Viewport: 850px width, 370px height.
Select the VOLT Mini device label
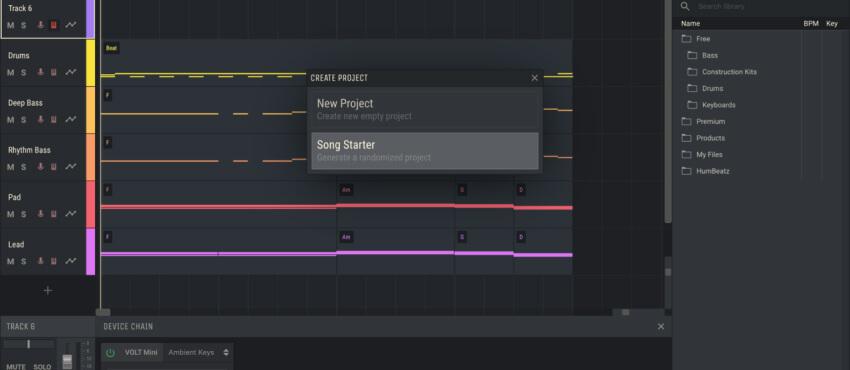tap(141, 353)
